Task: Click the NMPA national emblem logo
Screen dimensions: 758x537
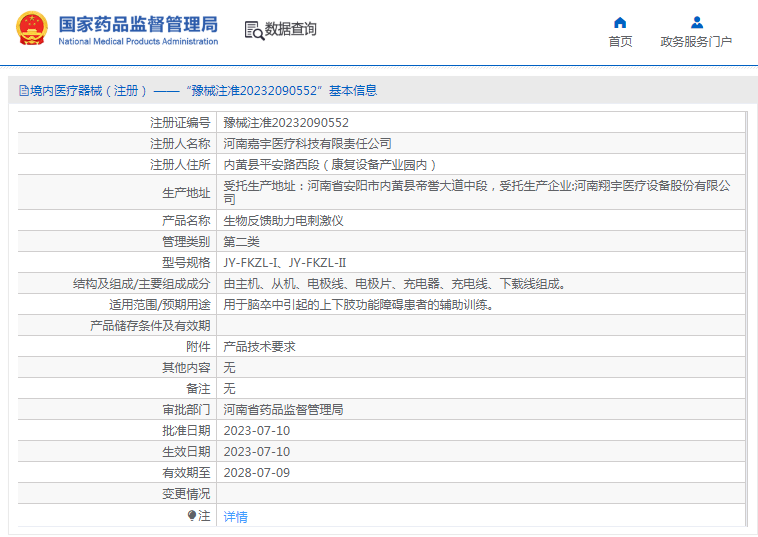Action: click(30, 29)
